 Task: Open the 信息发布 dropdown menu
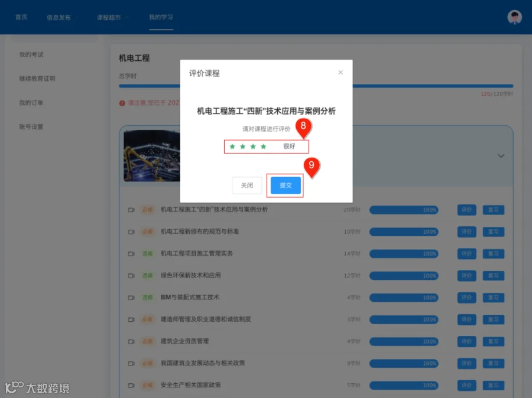point(62,17)
